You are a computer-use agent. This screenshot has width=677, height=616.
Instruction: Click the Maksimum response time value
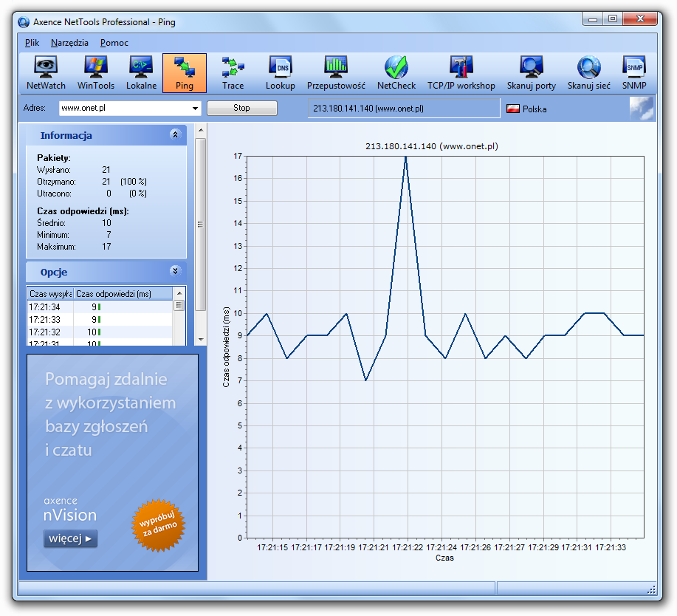tap(106, 247)
